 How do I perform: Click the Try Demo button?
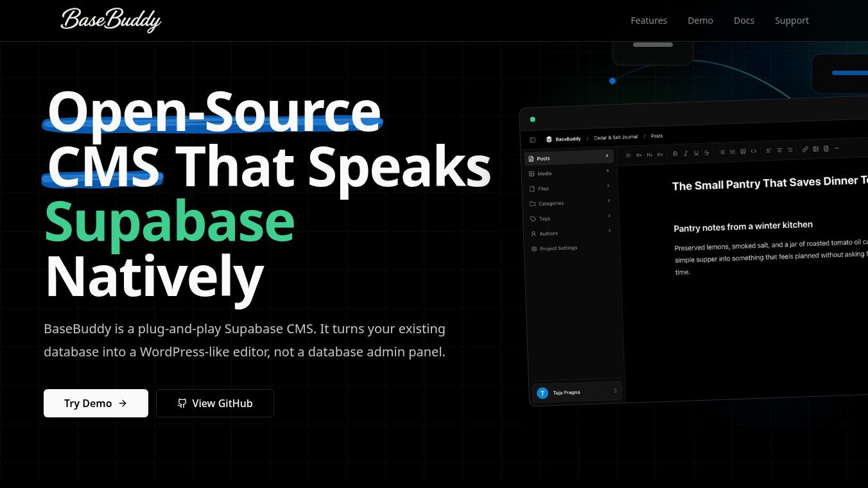pos(96,403)
